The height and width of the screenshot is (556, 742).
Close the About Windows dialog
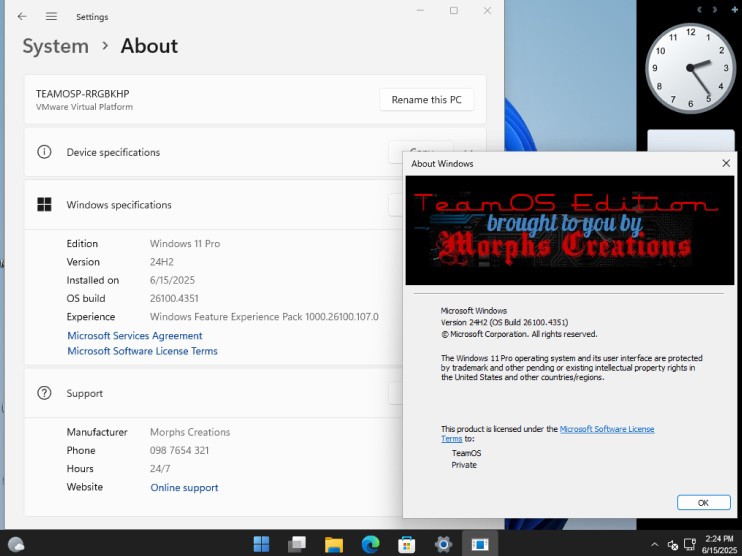click(x=726, y=163)
